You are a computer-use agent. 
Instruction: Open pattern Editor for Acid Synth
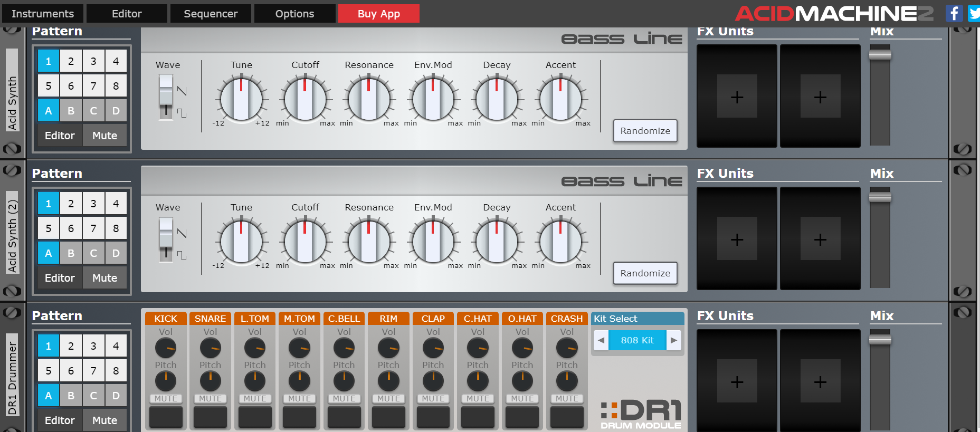click(x=60, y=136)
